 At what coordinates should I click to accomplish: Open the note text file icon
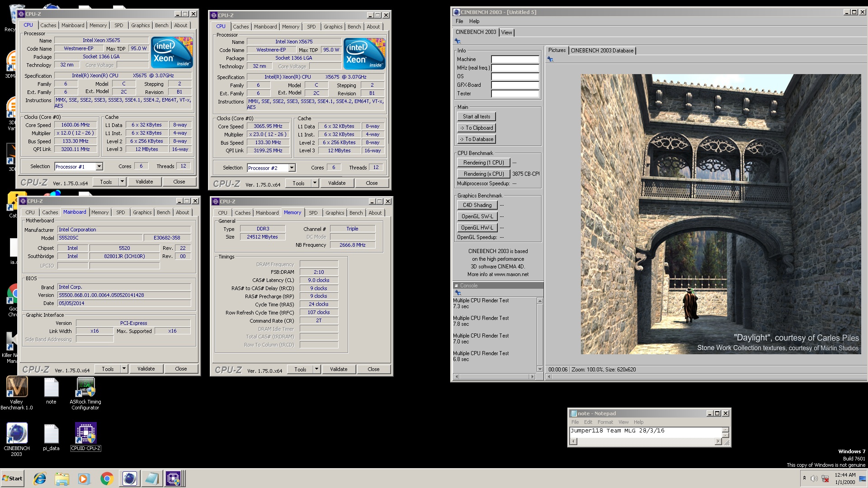pos(51,391)
